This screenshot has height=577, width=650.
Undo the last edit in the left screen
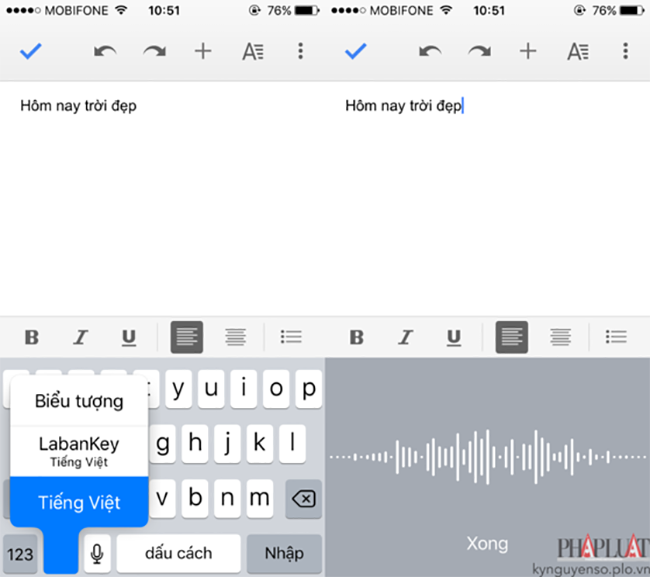pyautogui.click(x=105, y=51)
